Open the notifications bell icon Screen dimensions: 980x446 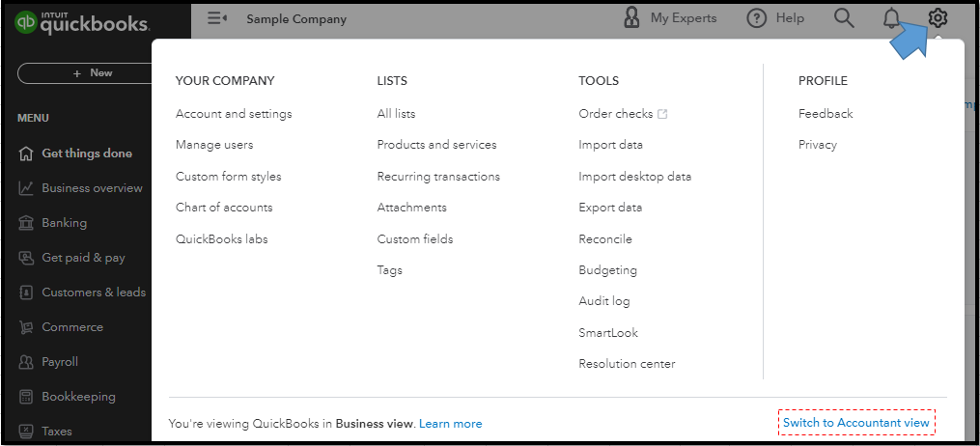coord(891,18)
